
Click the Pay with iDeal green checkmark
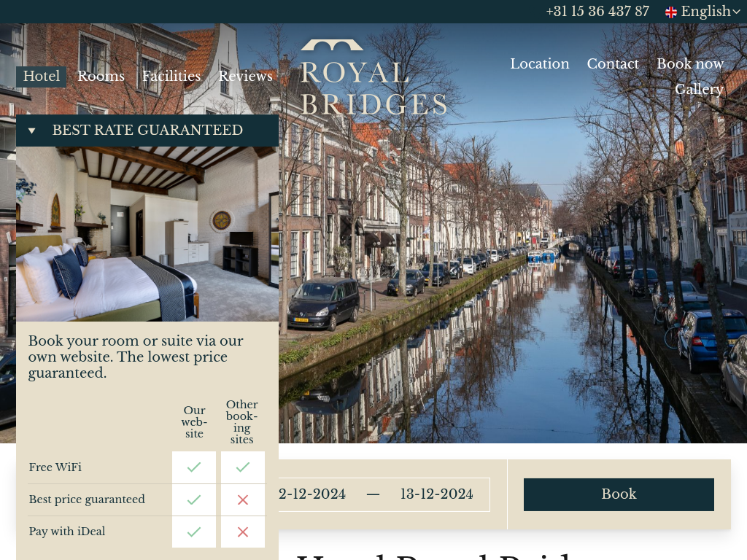194,532
